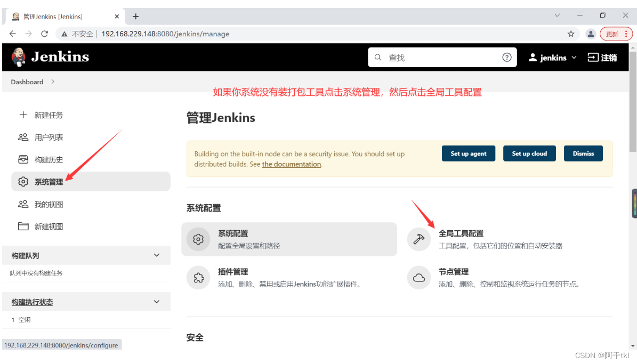
Task: Click the Jenkins wordmark in the header
Action: coord(60,57)
